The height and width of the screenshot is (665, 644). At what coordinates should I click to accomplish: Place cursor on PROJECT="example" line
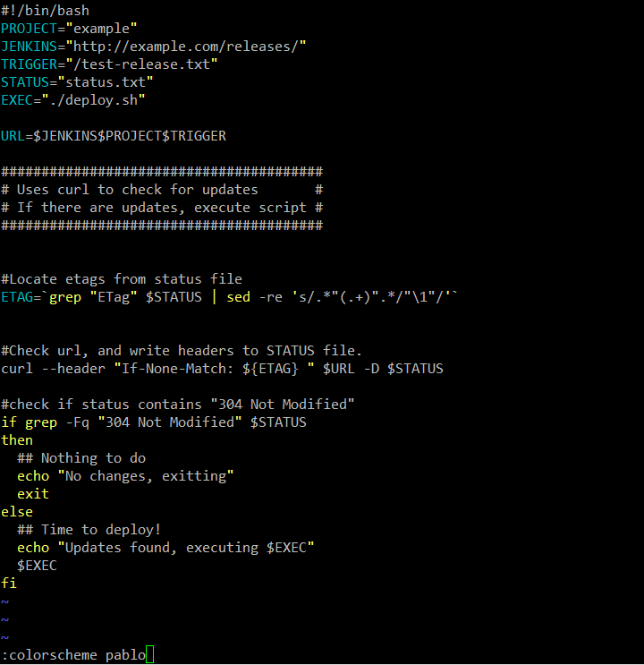coord(69,29)
